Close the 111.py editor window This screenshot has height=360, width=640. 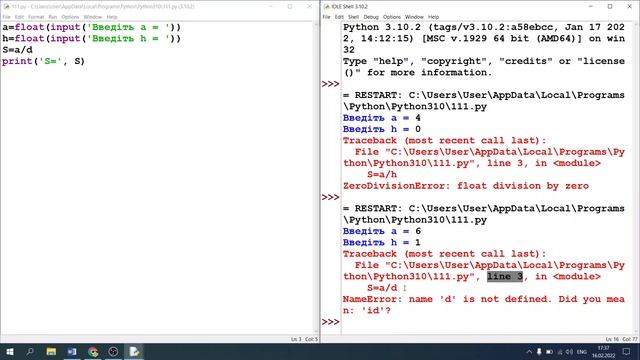pos(309,7)
